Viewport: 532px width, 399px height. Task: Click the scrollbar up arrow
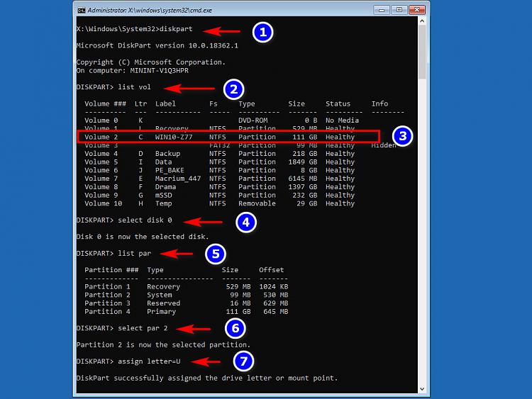tap(422, 21)
